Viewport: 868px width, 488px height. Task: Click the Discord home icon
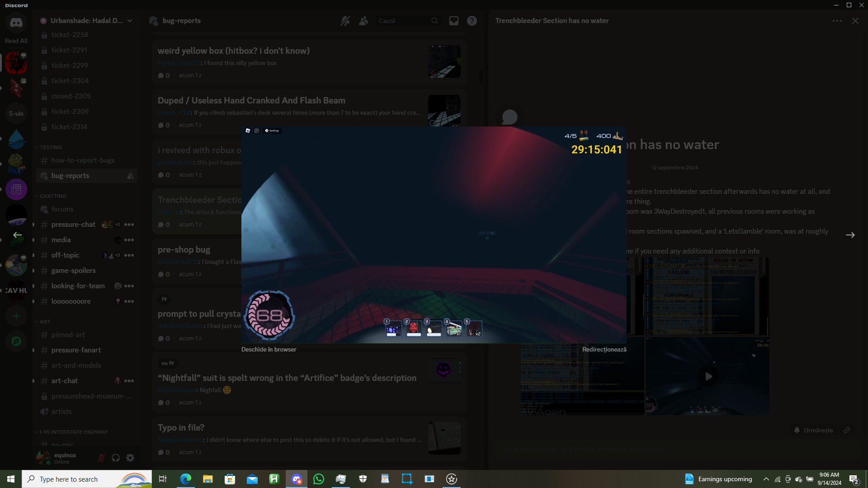16,23
